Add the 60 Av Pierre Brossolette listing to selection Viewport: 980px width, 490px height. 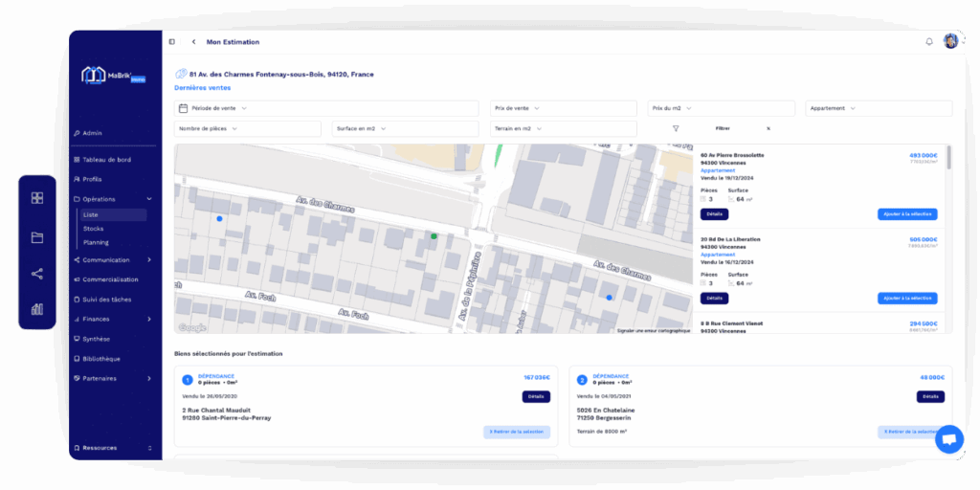[x=906, y=214]
